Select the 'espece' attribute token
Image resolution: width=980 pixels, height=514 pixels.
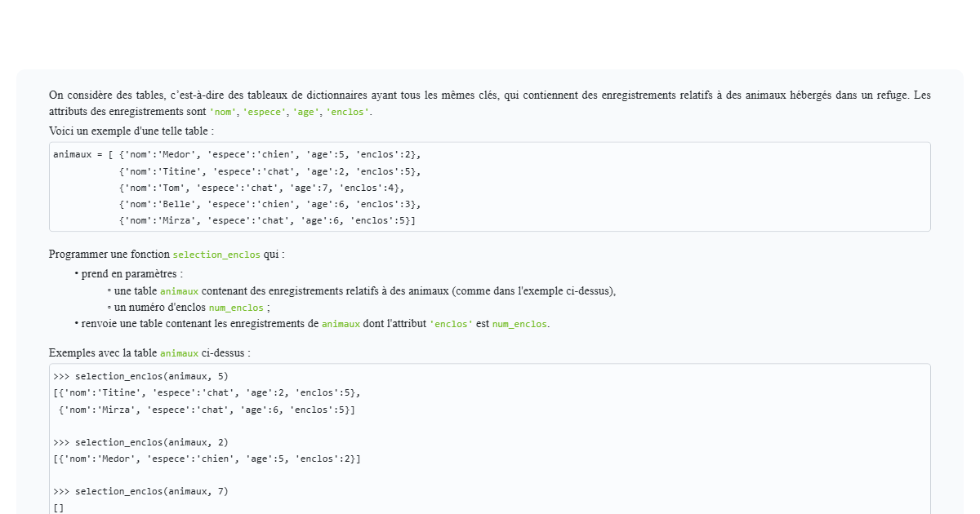pos(264,112)
